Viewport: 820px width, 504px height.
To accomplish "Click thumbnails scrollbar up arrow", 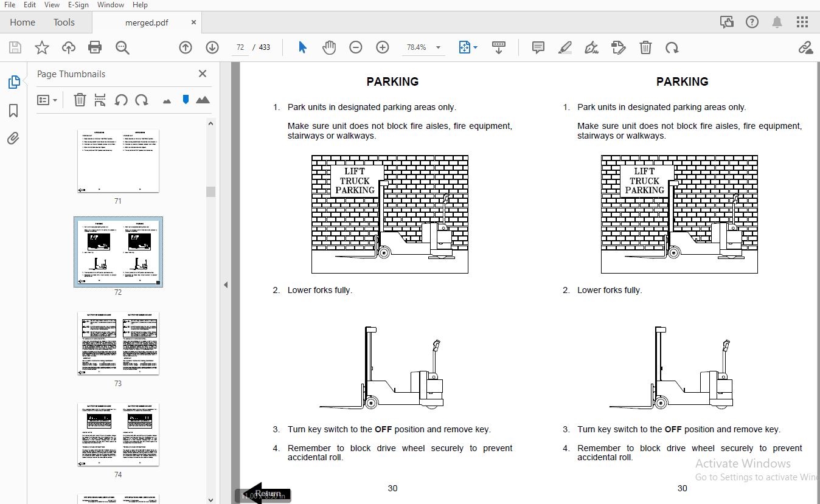I will point(211,123).
